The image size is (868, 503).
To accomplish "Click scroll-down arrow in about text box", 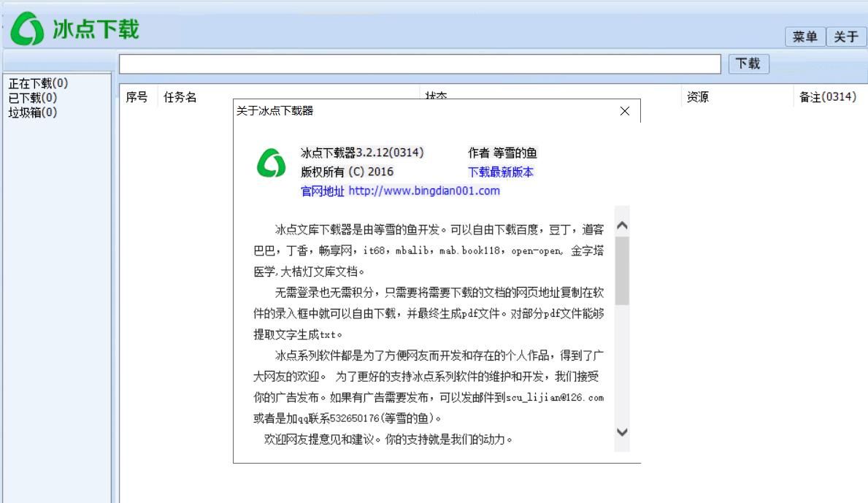I will click(622, 431).
